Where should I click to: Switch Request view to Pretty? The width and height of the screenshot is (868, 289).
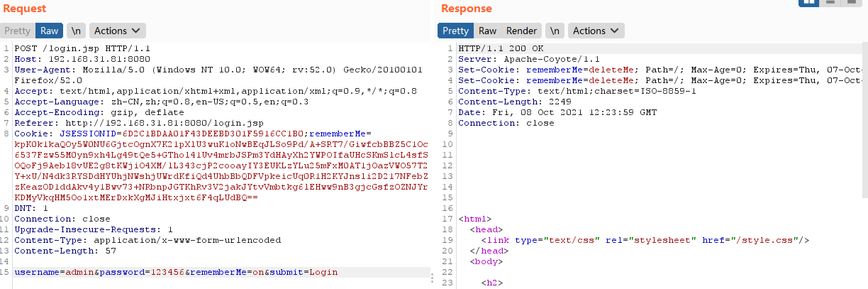(x=17, y=31)
